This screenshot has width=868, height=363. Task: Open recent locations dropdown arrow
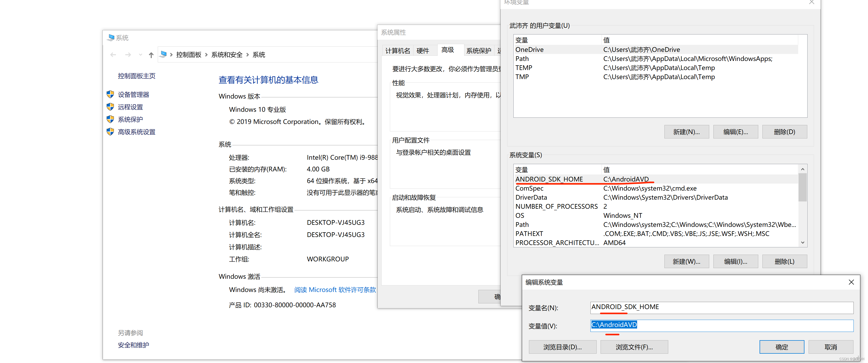(140, 55)
